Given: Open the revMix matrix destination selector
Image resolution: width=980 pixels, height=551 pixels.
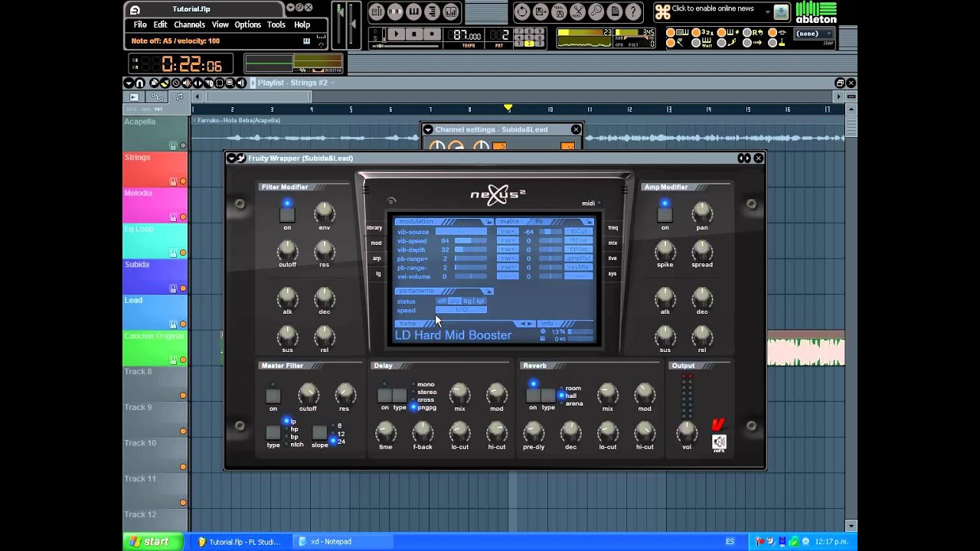Looking at the screenshot, I should pyautogui.click(x=578, y=267).
